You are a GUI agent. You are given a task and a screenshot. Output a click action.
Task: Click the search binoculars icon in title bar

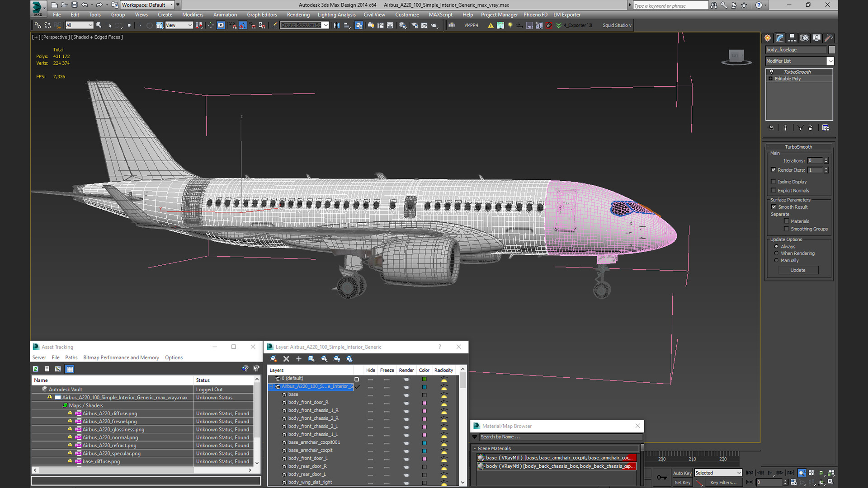[714, 5]
